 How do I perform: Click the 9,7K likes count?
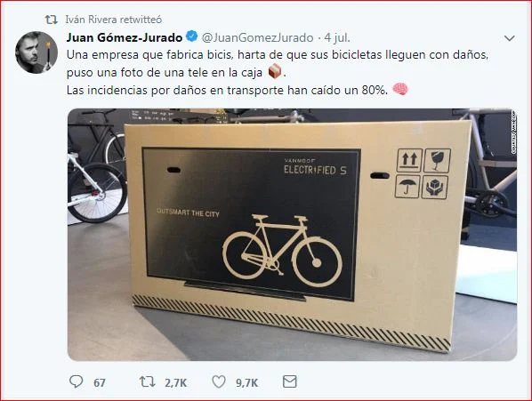tap(247, 383)
